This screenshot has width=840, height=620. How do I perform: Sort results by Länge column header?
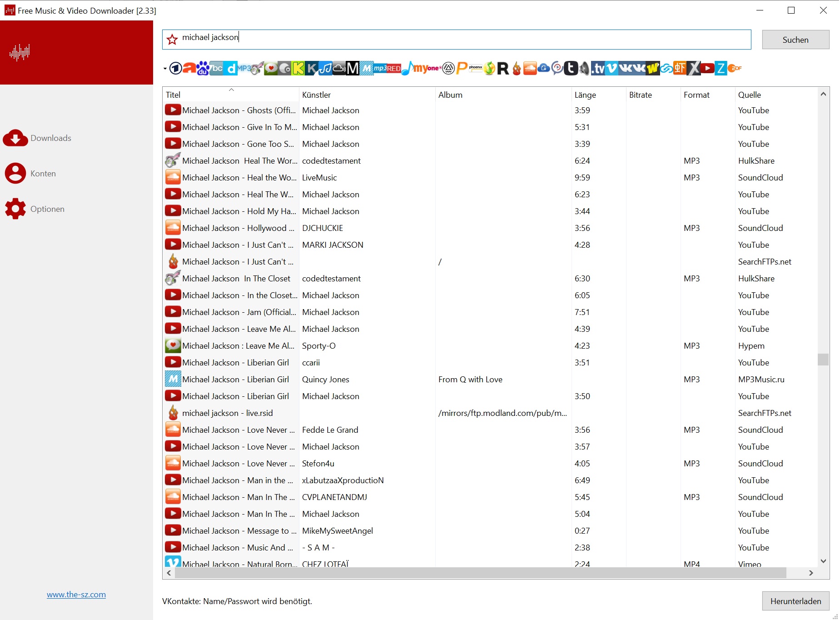(599, 95)
